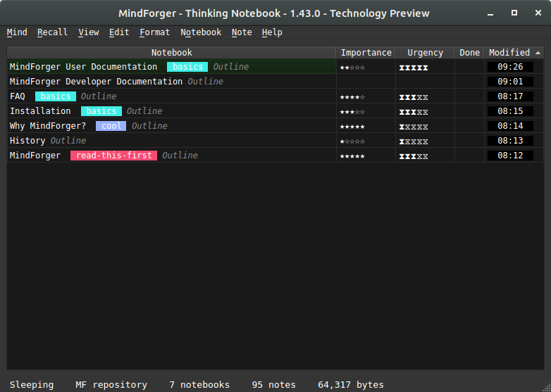Click the 95 notes status entry
This screenshot has height=392, width=551.
click(x=274, y=385)
